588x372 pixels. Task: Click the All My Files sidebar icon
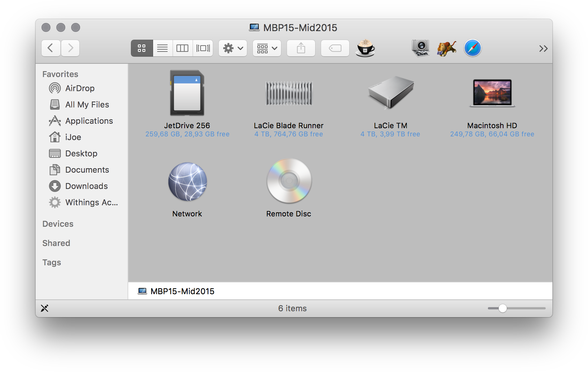point(55,104)
